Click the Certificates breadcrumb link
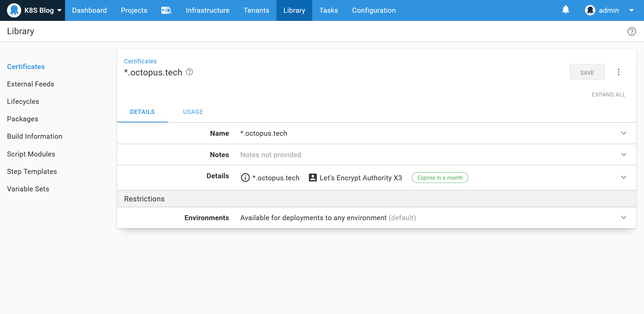This screenshot has width=644, height=314. [x=140, y=61]
